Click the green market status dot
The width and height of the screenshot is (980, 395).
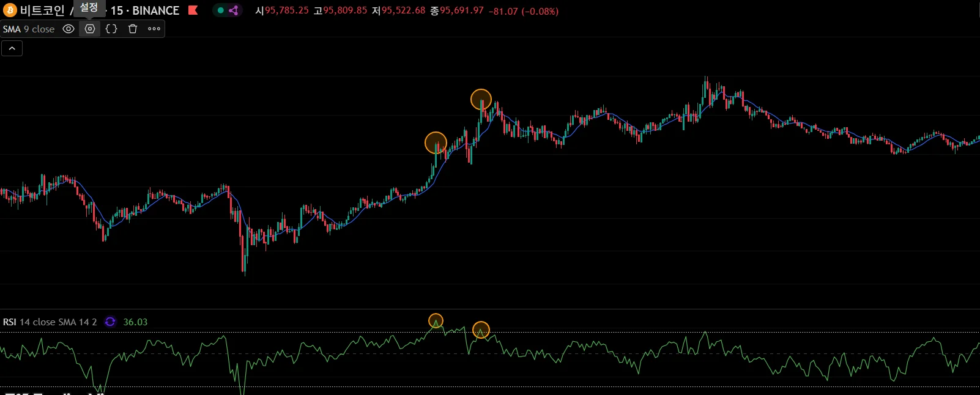221,10
